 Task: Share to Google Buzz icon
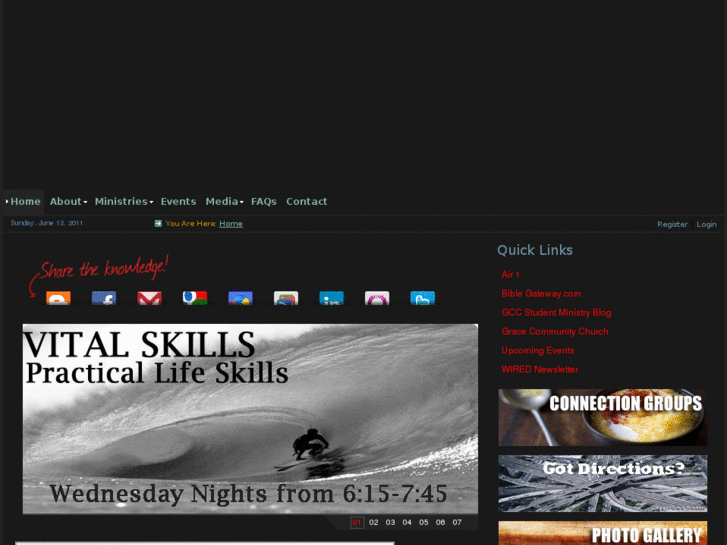240,298
